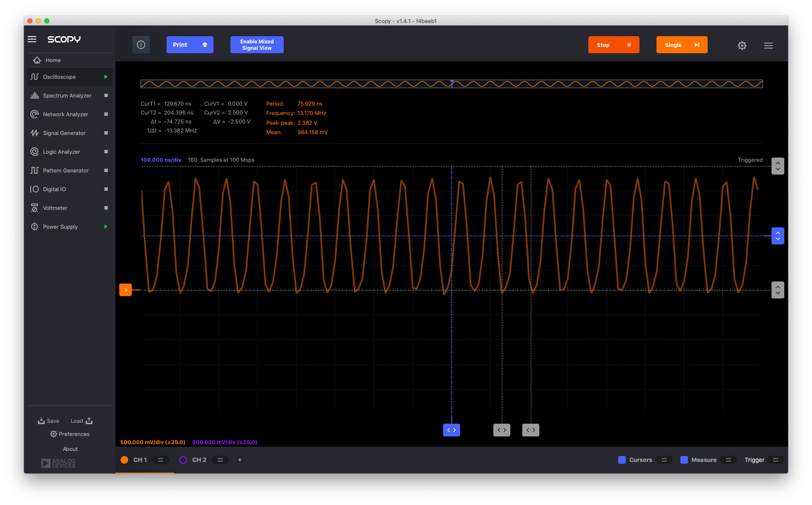Open Measure settings sliders icon
Viewport: 812px width, 505px height.
click(728, 460)
